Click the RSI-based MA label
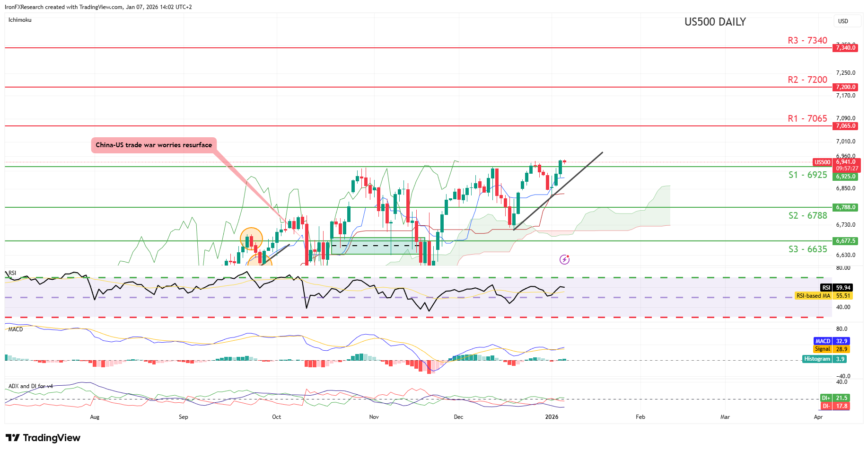Screen dimensions: 868x452 coord(813,296)
